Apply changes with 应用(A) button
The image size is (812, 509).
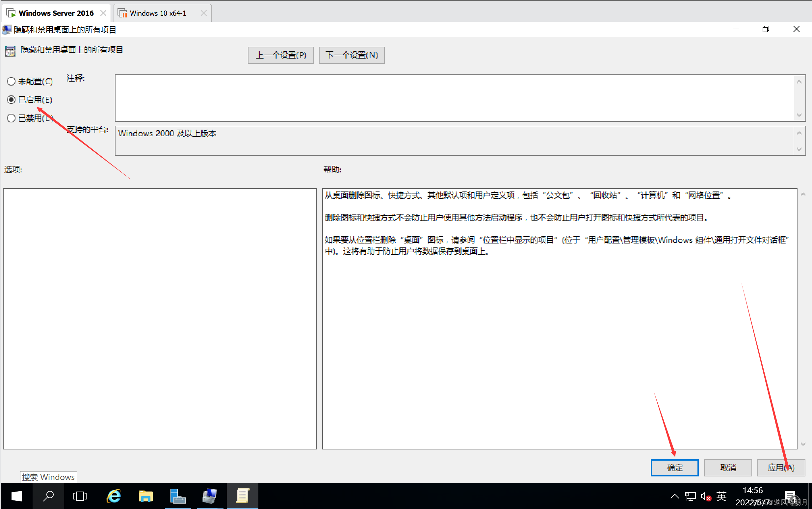pyautogui.click(x=781, y=468)
